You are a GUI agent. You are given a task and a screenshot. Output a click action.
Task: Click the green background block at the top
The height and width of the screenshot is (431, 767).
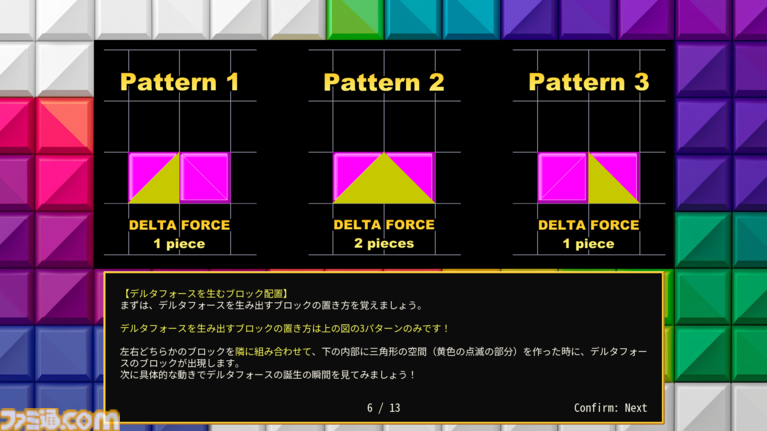[355, 18]
